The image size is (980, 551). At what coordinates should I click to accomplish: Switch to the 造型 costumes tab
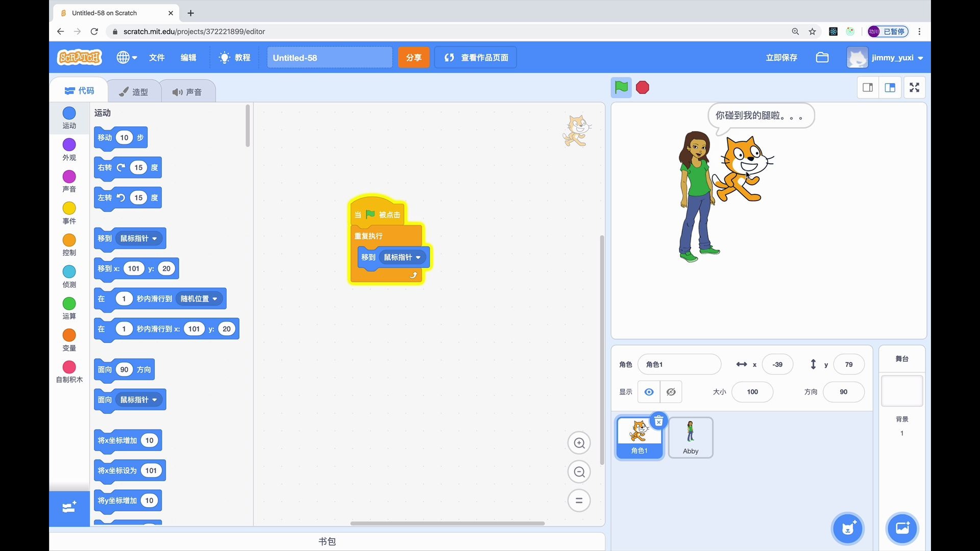134,92
